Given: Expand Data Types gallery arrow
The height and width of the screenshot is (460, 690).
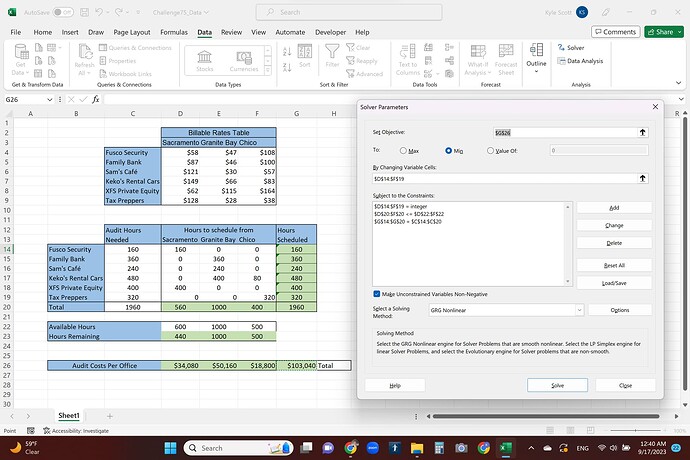Looking at the screenshot, I should tap(268, 70).
